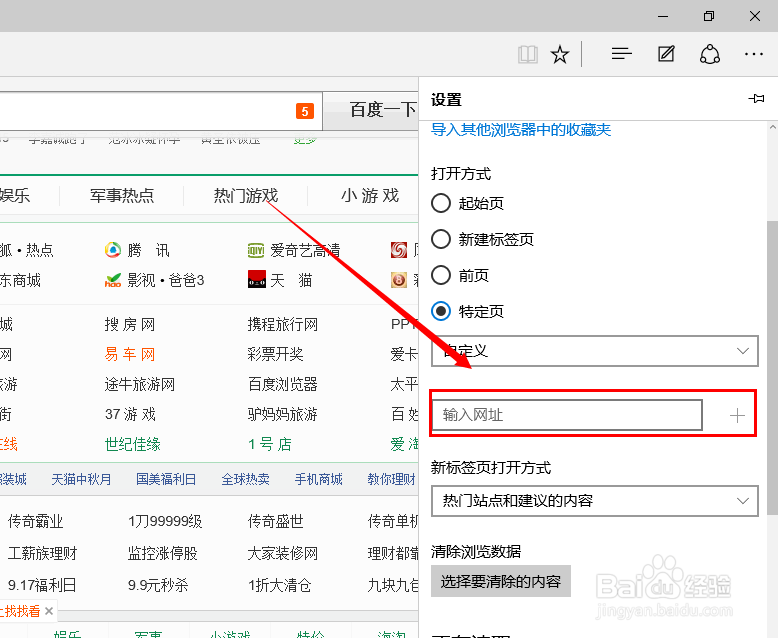778x638 pixels.
Task: Pin the settings pane open
Action: click(x=756, y=99)
